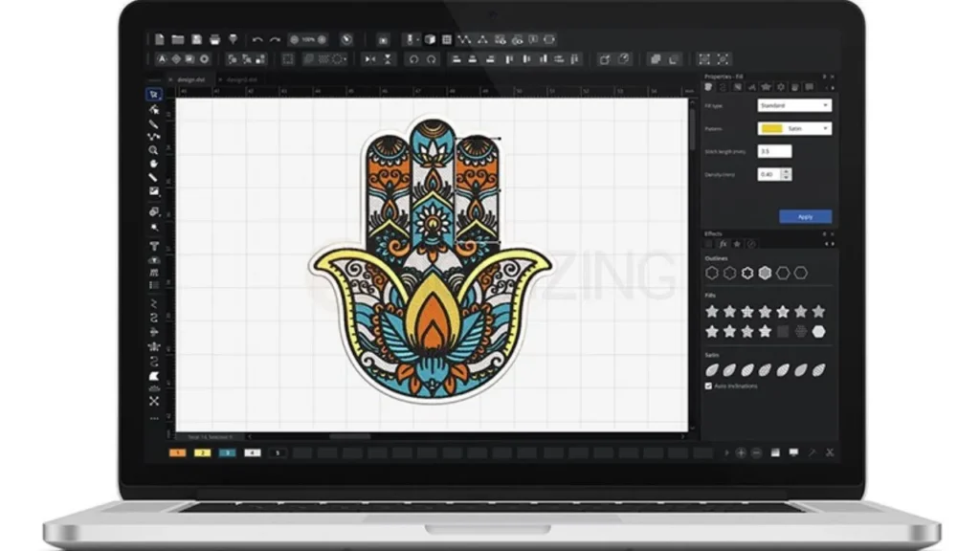
Task: Select the arrow selection tool
Action: click(x=153, y=95)
